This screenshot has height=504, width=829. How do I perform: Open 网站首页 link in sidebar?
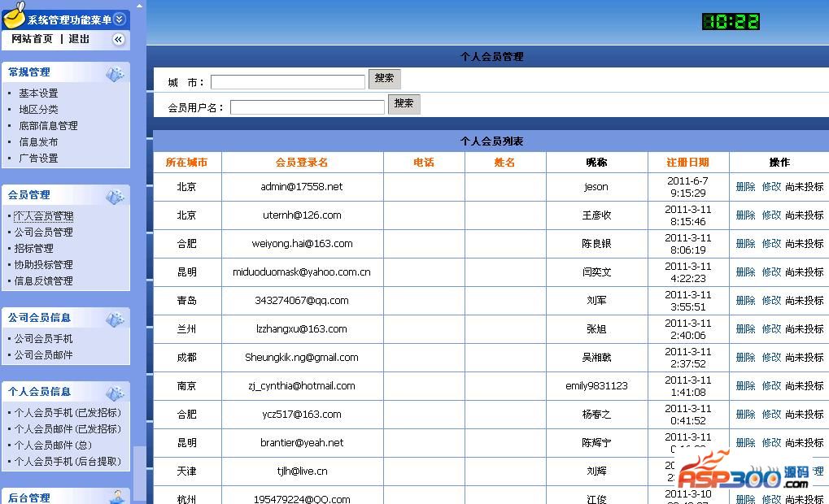tap(32, 39)
